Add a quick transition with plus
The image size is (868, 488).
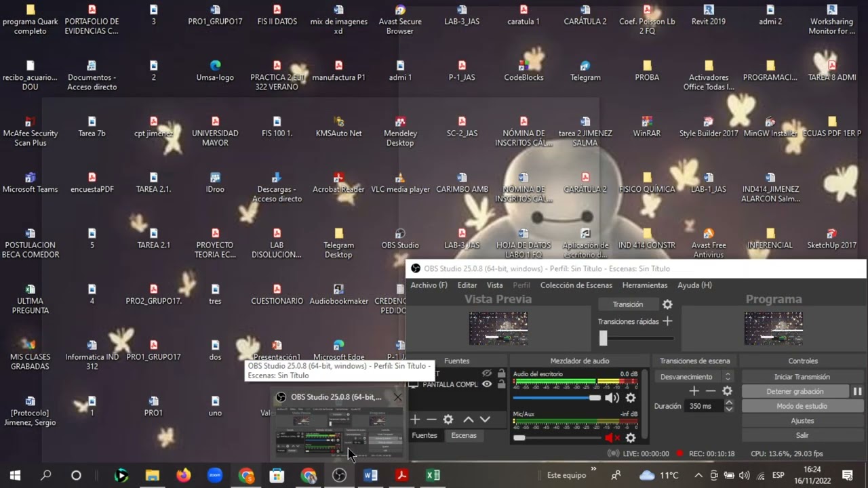pyautogui.click(x=667, y=321)
